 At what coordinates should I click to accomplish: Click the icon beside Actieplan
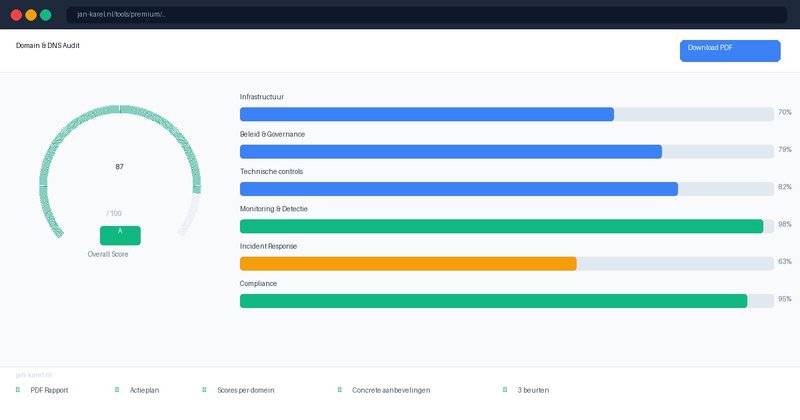[x=117, y=389]
